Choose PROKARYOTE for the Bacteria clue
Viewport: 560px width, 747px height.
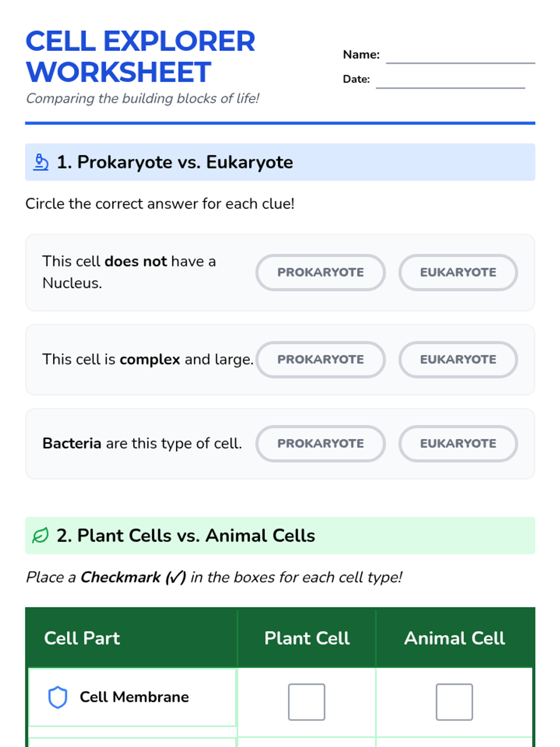(321, 444)
